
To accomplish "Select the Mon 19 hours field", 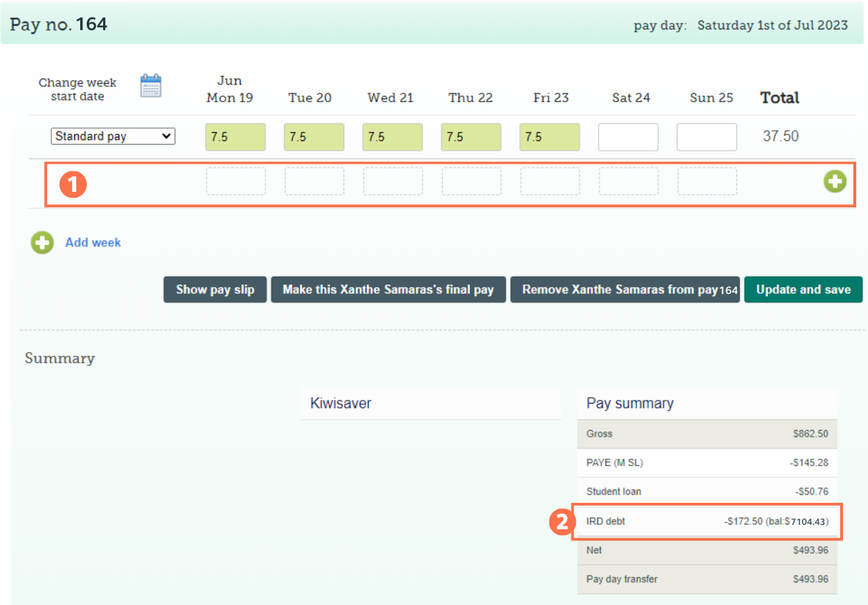I will (235, 137).
